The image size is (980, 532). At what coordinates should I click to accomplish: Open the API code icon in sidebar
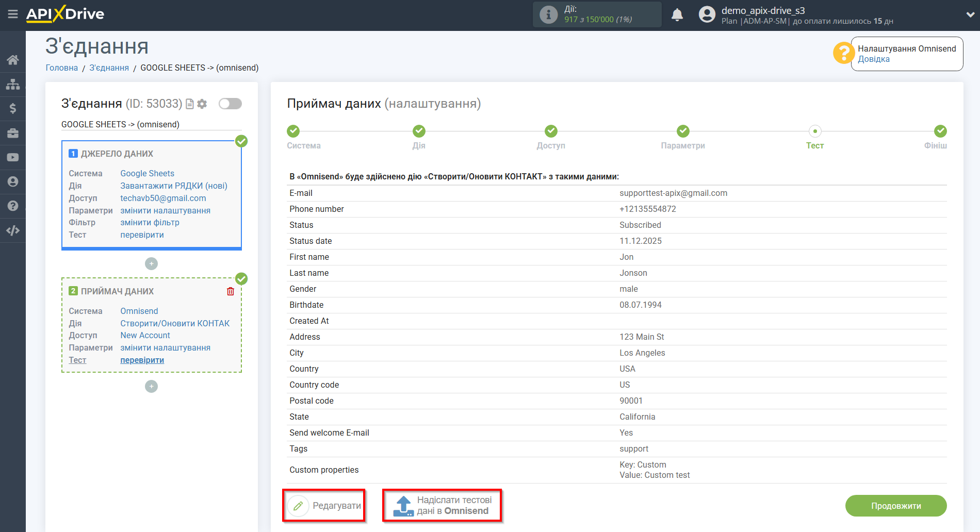13,230
